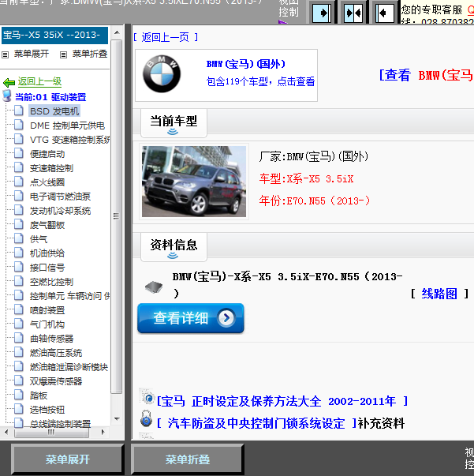Click the left-arrow view control icon

385,13
